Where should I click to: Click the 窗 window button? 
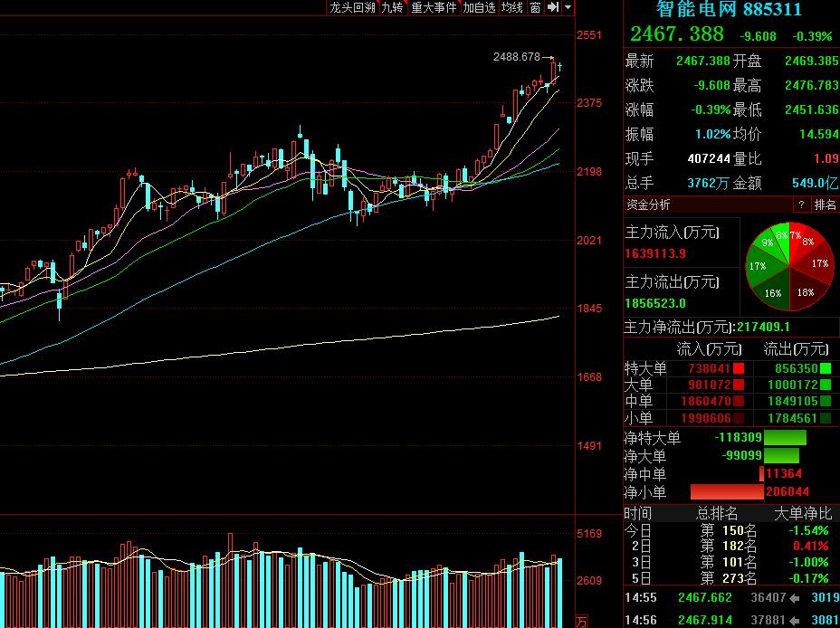(535, 7)
